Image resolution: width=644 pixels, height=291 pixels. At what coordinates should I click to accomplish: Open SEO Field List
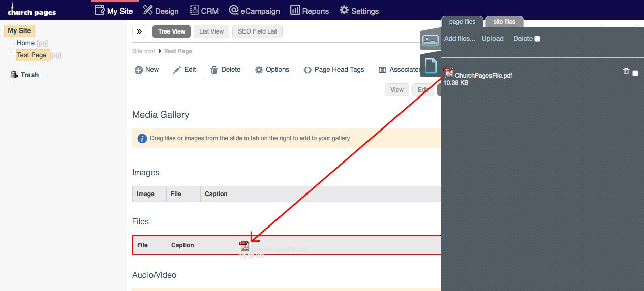[x=257, y=31]
